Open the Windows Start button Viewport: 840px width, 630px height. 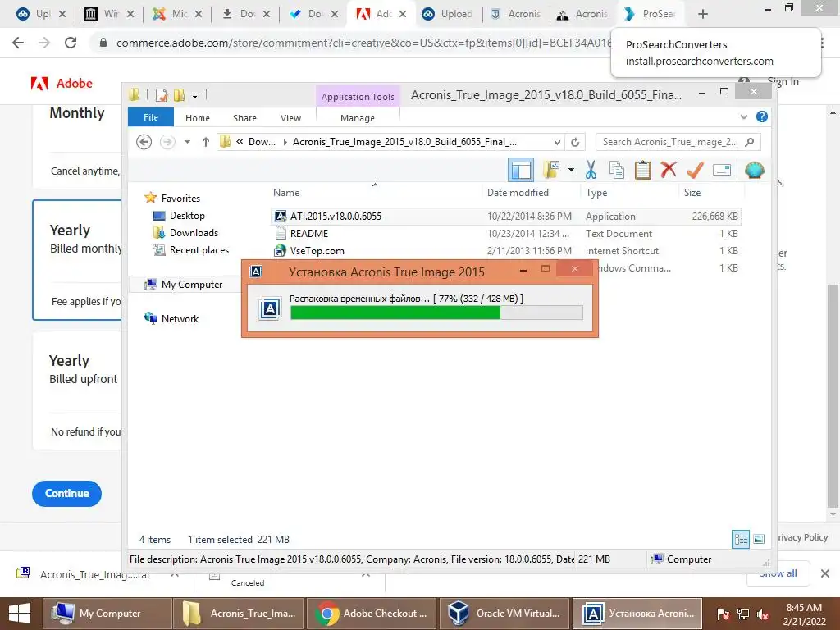click(20, 614)
